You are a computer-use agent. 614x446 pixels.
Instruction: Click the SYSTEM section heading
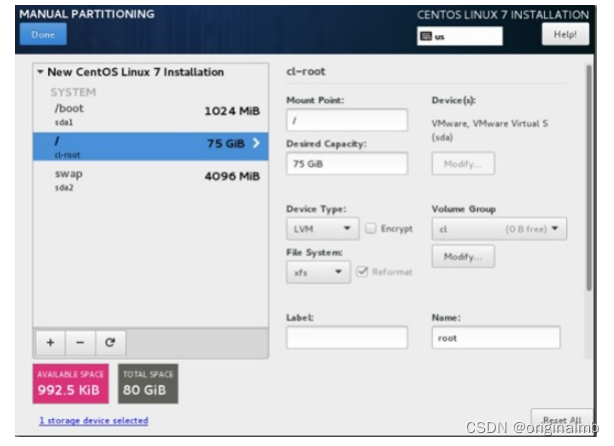tap(73, 92)
